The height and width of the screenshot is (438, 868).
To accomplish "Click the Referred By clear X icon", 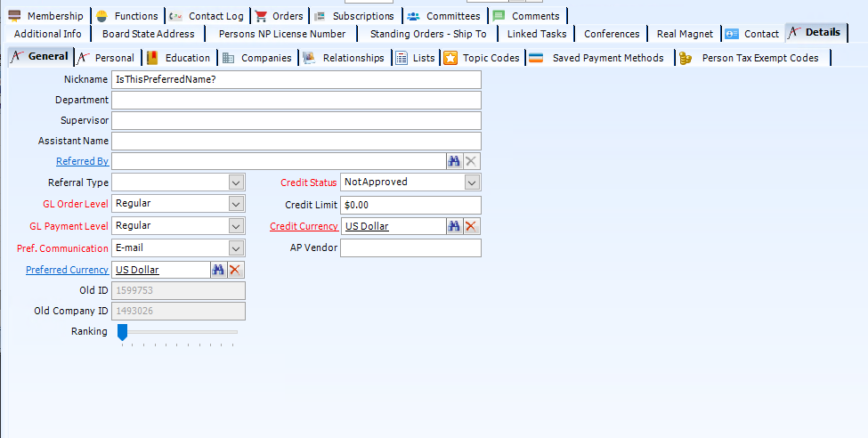I will click(471, 161).
